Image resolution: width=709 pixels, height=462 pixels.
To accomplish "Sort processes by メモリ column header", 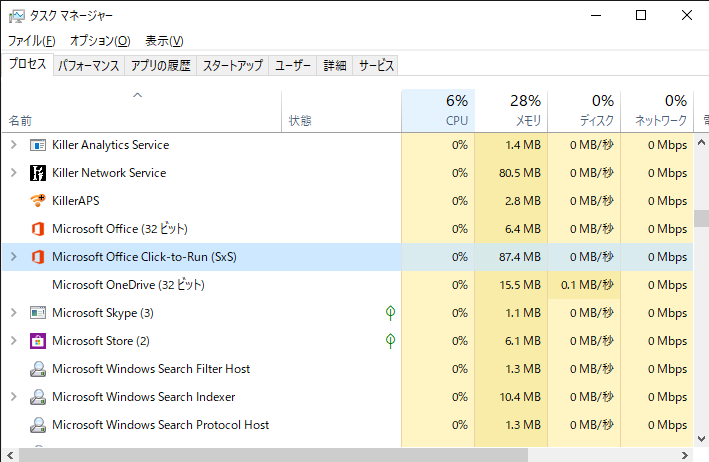I will click(x=511, y=111).
